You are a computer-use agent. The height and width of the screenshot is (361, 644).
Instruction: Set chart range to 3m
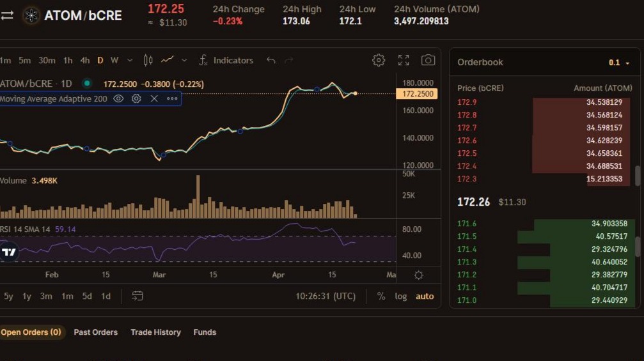coord(46,296)
